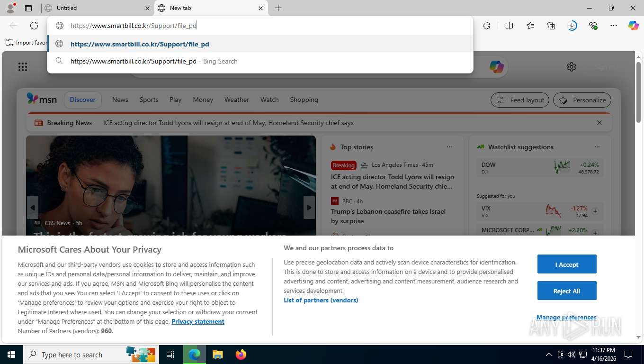Viewport: 644px width, 364px height.
Task: Open the Extensions puzzle icon
Action: point(486,26)
